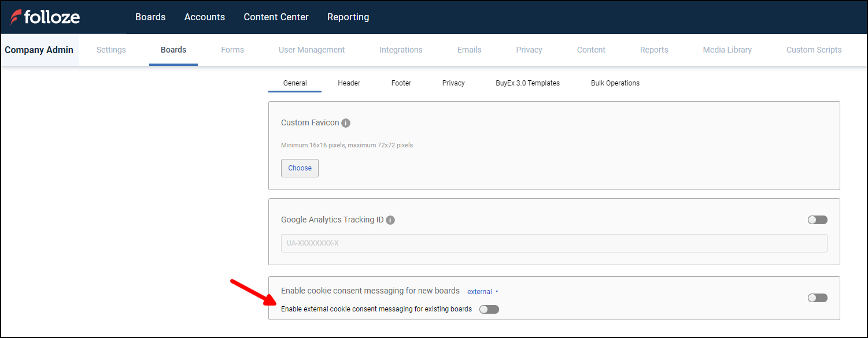Open the Custom Scripts page
Screen dimensions: 868x338
(814, 50)
